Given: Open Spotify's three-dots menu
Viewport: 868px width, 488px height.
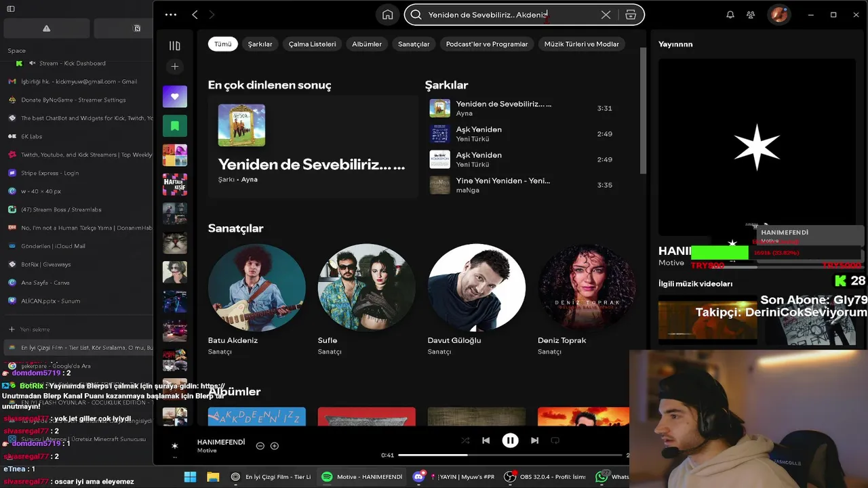Looking at the screenshot, I should pyautogui.click(x=171, y=14).
